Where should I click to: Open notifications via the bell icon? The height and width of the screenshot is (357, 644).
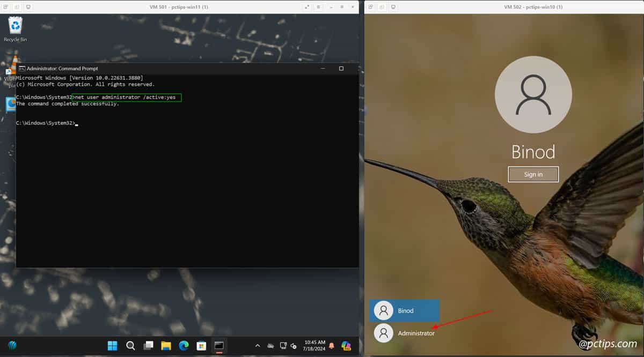pos(331,346)
